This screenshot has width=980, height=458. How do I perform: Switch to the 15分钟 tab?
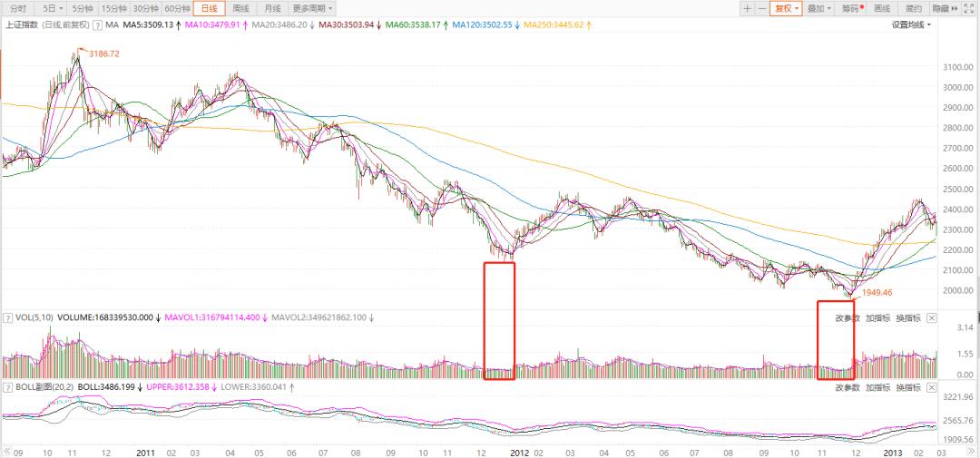tap(113, 9)
